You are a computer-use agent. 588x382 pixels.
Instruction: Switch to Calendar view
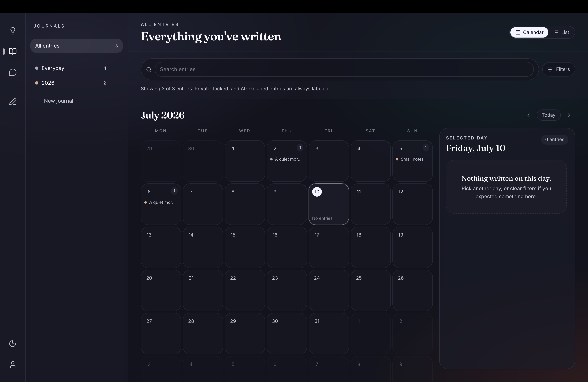point(529,32)
